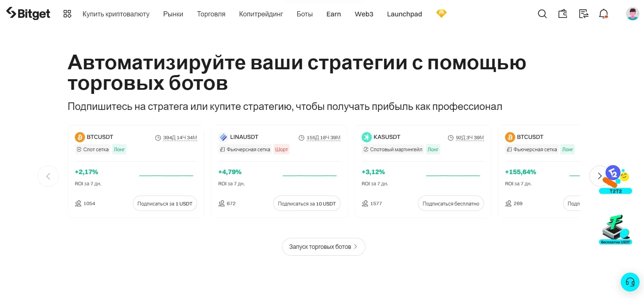Click the 92Д 3Ч 39М runtime text
This screenshot has width=644, height=299.
470,138
